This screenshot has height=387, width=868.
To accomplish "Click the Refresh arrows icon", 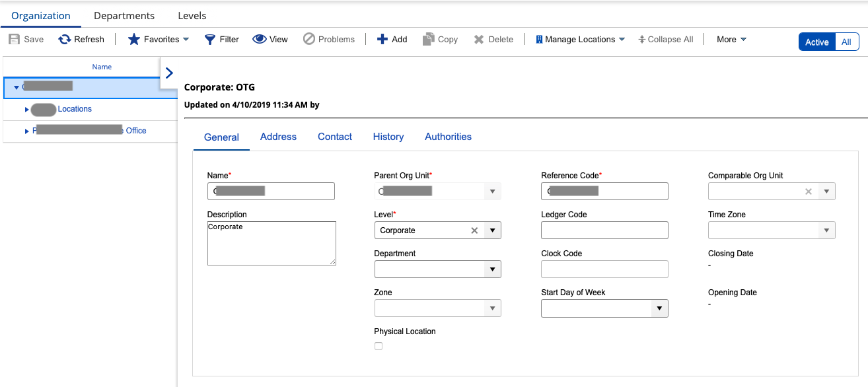I will [65, 40].
